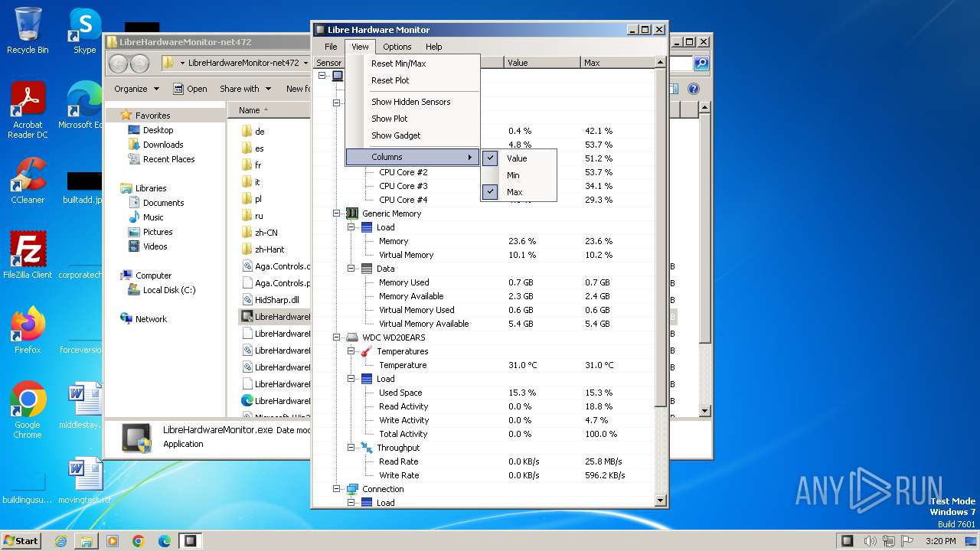The height and width of the screenshot is (551, 980).
Task: Choose Reset Plot from View menu
Action: [413, 80]
